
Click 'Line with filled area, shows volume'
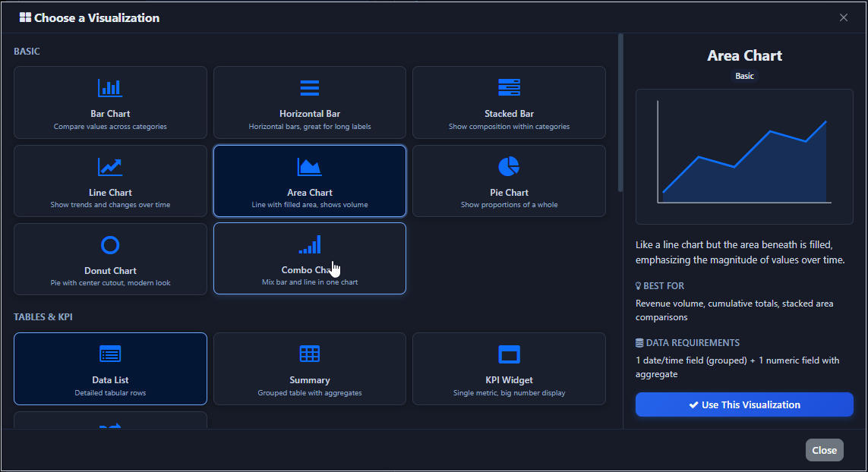click(309, 205)
